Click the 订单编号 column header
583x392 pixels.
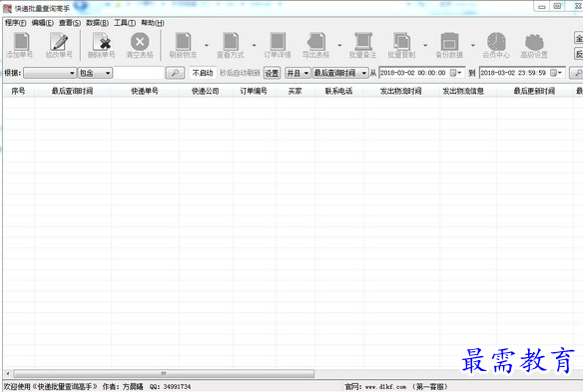254,91
